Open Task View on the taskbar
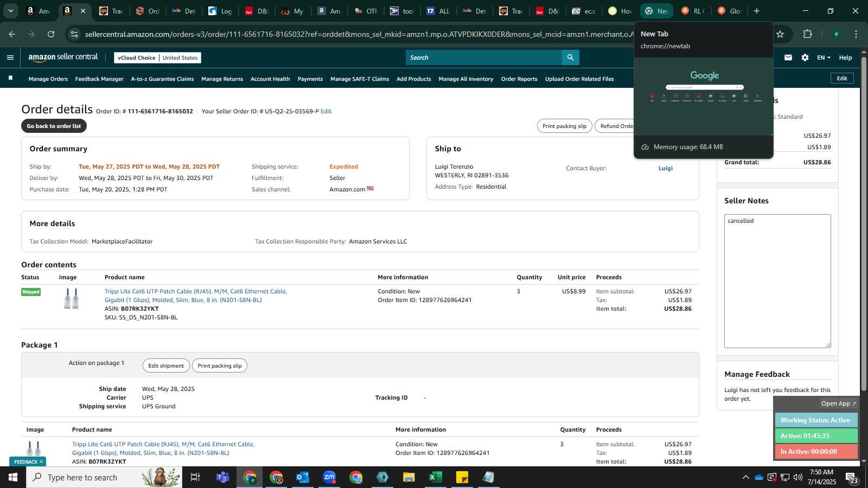 tap(195, 477)
